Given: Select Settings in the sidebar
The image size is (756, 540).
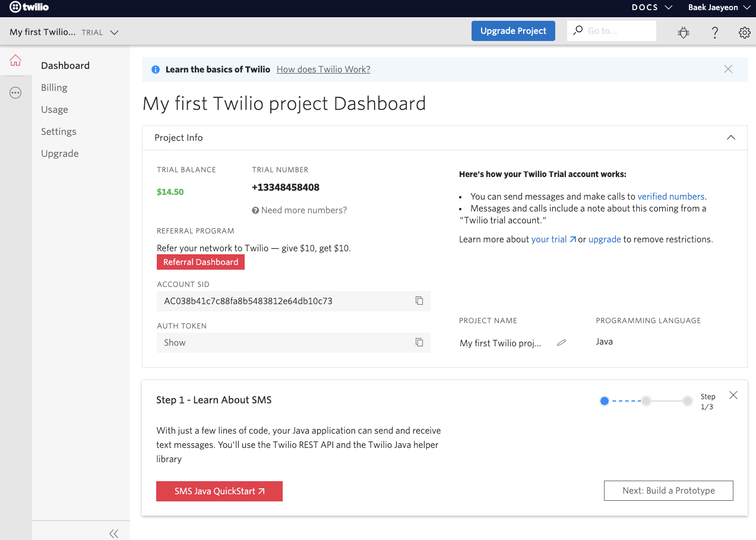Looking at the screenshot, I should (59, 131).
